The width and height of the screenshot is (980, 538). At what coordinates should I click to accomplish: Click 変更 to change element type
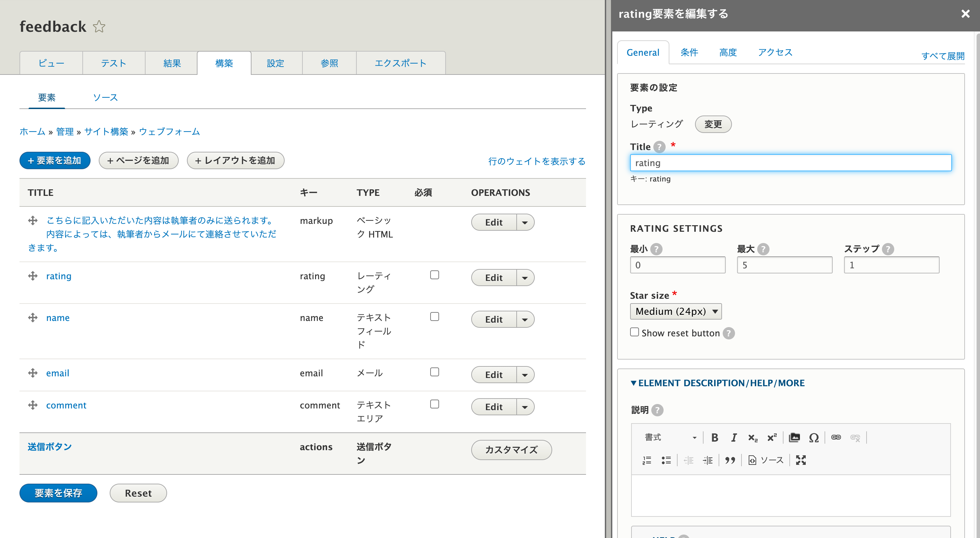point(713,124)
